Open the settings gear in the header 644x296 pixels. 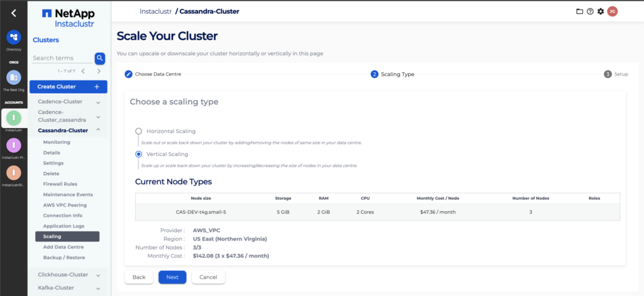(x=601, y=11)
